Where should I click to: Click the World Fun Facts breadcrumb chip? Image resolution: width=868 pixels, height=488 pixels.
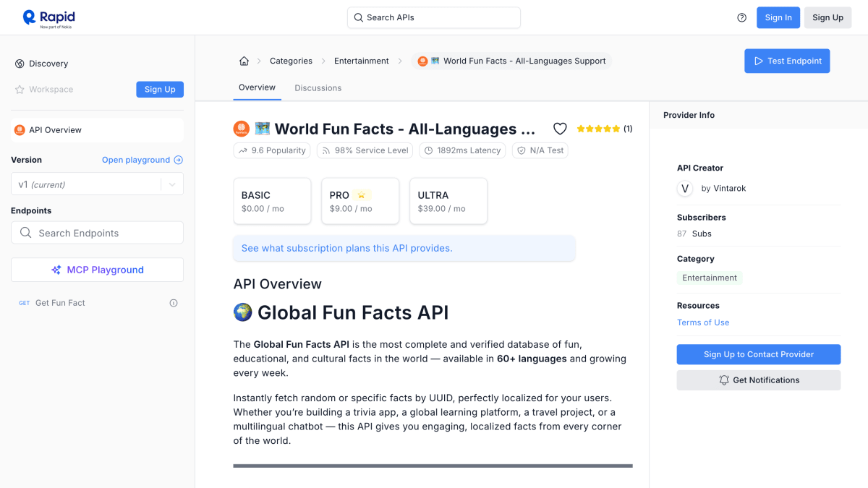511,61
